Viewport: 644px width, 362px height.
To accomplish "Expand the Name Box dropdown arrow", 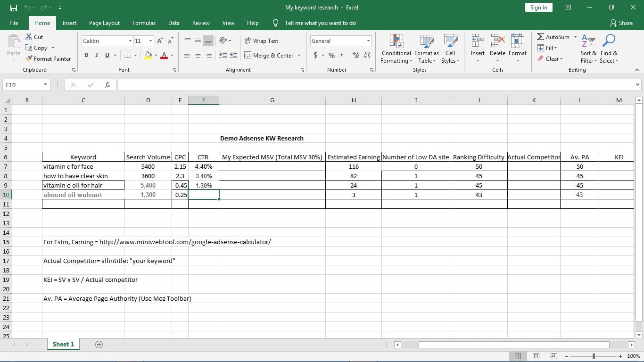I will pyautogui.click(x=46, y=85).
